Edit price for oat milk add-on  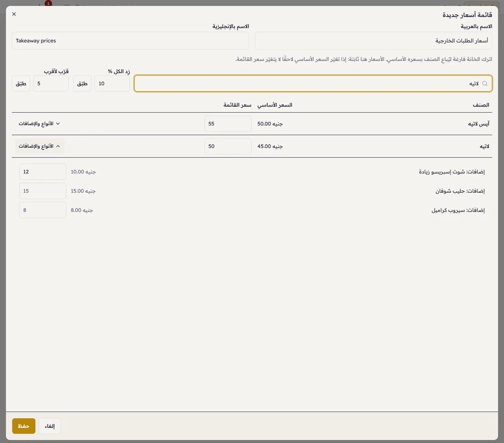[43, 191]
